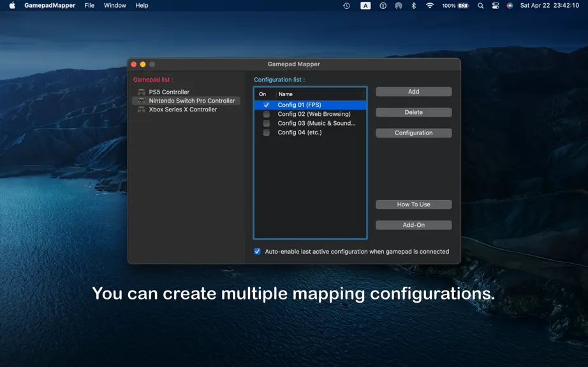
Task: Enable Config 03 (Music & Sound) checkbox
Action: (266, 123)
